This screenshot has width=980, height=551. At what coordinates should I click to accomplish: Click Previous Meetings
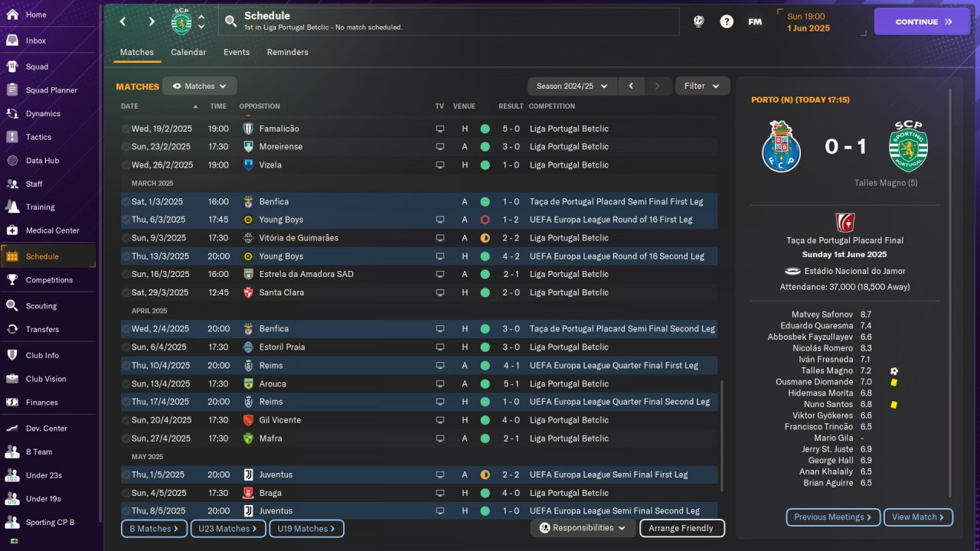coord(833,517)
